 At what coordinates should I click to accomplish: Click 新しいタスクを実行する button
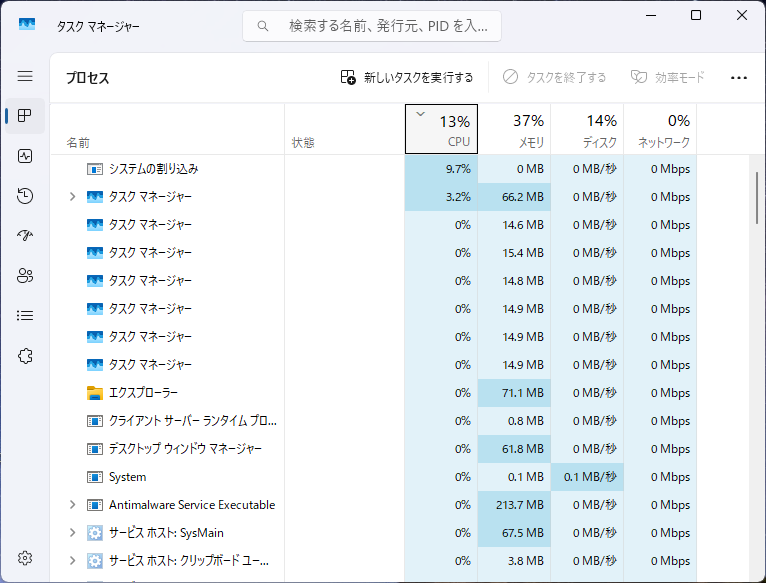coord(407,77)
